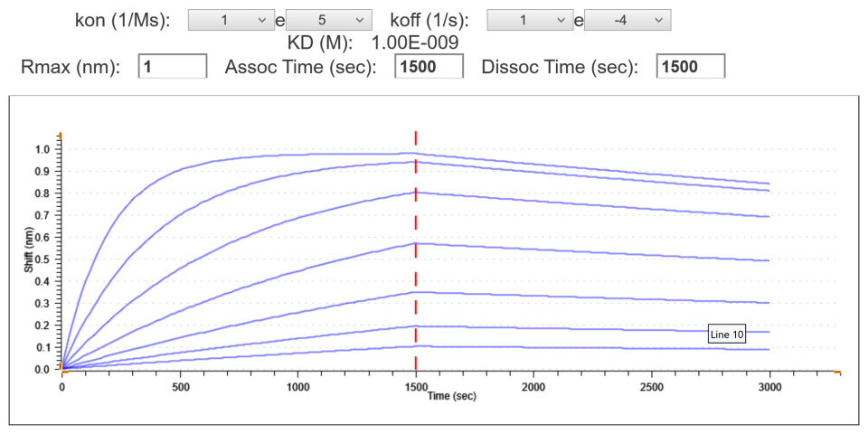Image resolution: width=868 pixels, height=434 pixels.
Task: Open the koff exponent dropdown showing -4
Action: 627,20
